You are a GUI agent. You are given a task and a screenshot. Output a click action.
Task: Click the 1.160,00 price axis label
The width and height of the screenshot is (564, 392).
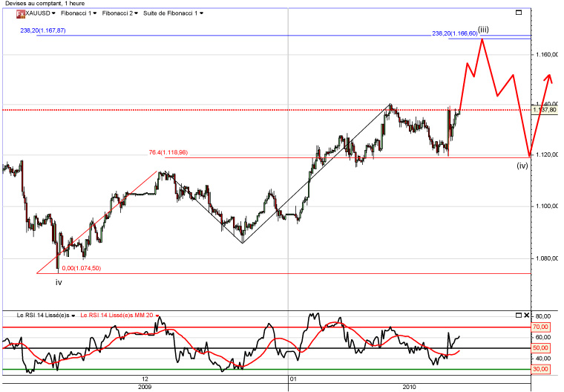[x=547, y=55]
